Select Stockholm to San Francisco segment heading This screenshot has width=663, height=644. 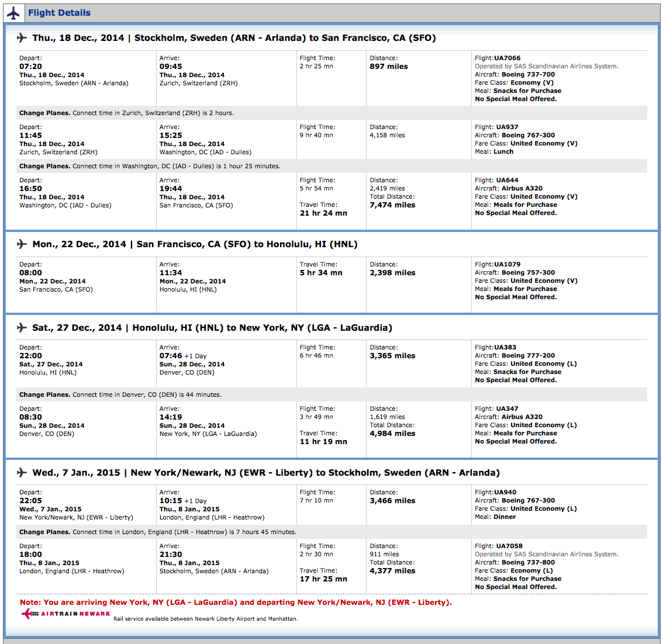pos(234,38)
